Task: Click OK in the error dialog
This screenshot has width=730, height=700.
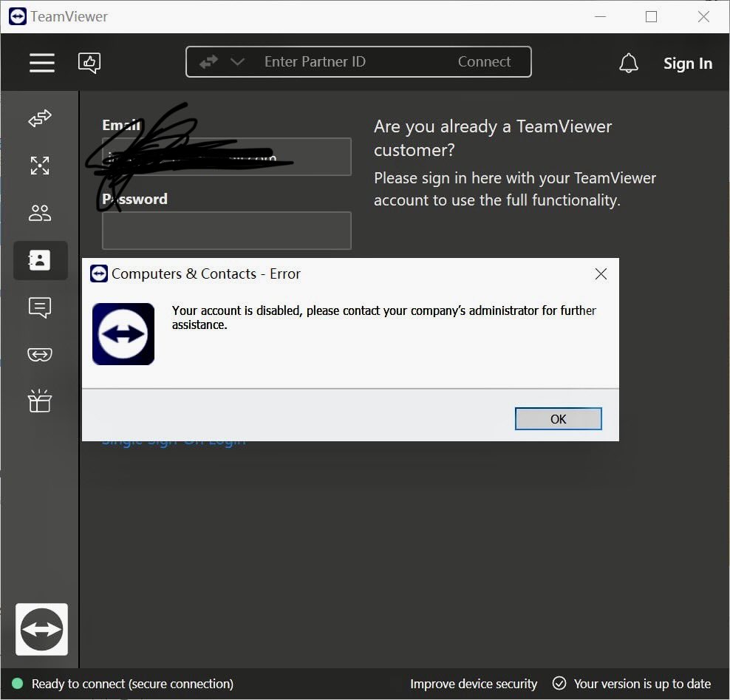Action: coord(558,418)
